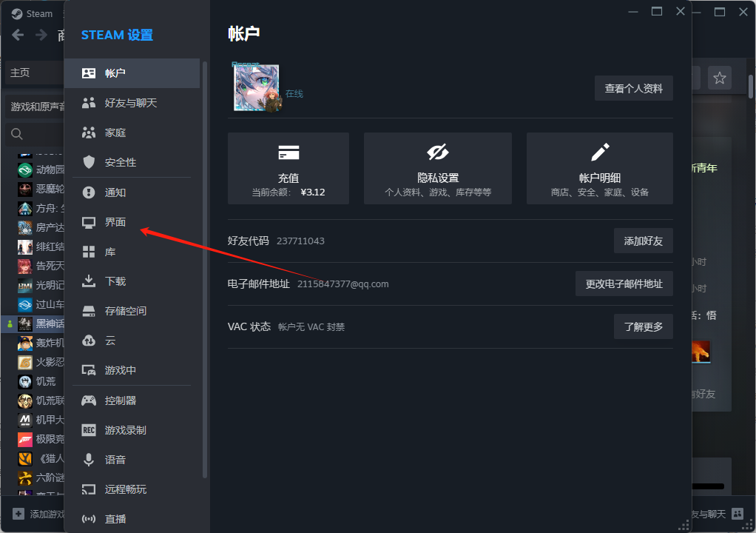Open the 游戏和原声 filter dropdown
This screenshot has width=756, height=533.
[35, 107]
